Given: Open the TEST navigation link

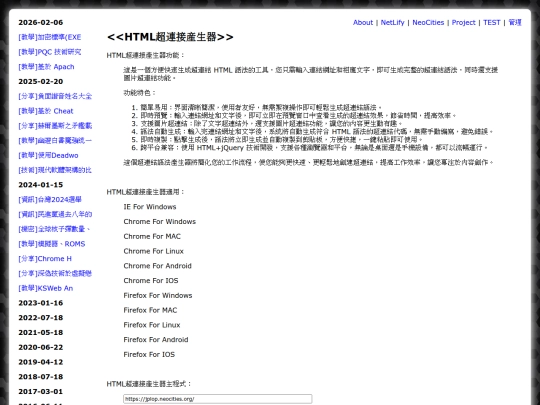Looking at the screenshot, I should click(491, 22).
